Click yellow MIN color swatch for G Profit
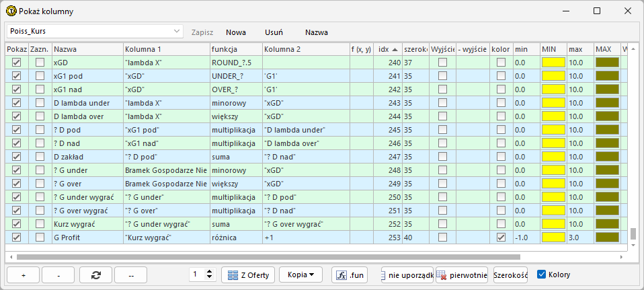The width and height of the screenshot is (644, 290). coord(553,238)
